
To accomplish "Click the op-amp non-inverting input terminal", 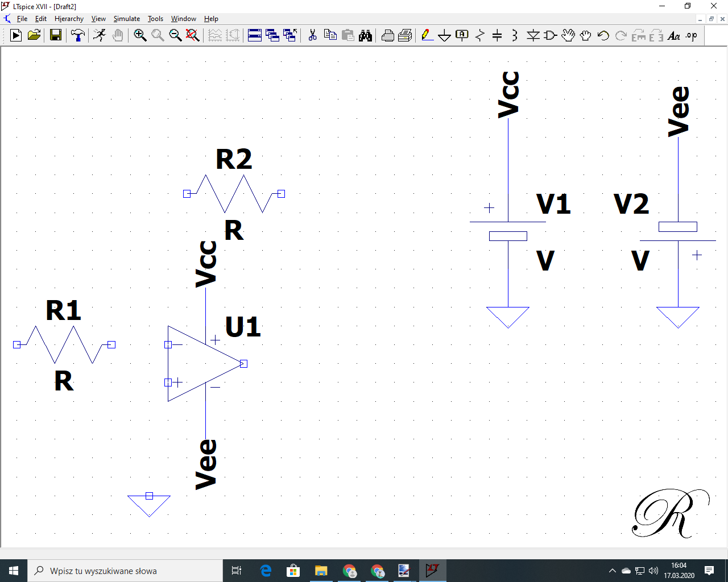I will pos(168,383).
